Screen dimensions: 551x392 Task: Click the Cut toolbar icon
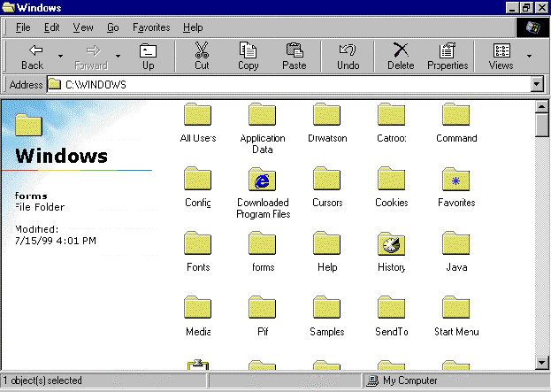tap(202, 56)
